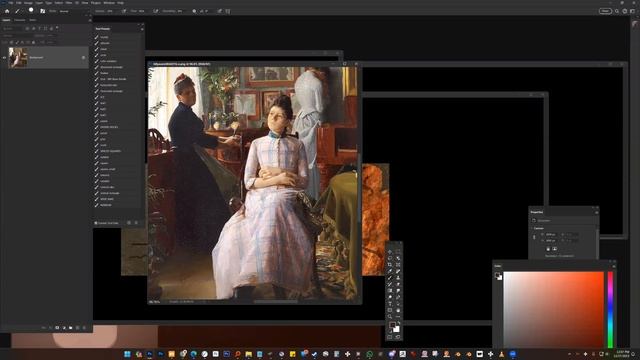Click the foreground color swatch in the tools panel
Image resolution: width=640 pixels, height=360 pixels.
click(x=393, y=325)
